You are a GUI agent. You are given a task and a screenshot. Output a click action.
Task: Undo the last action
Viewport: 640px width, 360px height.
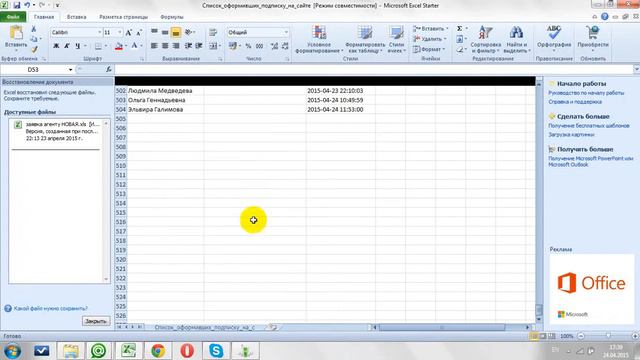pyautogui.click(x=27, y=5)
